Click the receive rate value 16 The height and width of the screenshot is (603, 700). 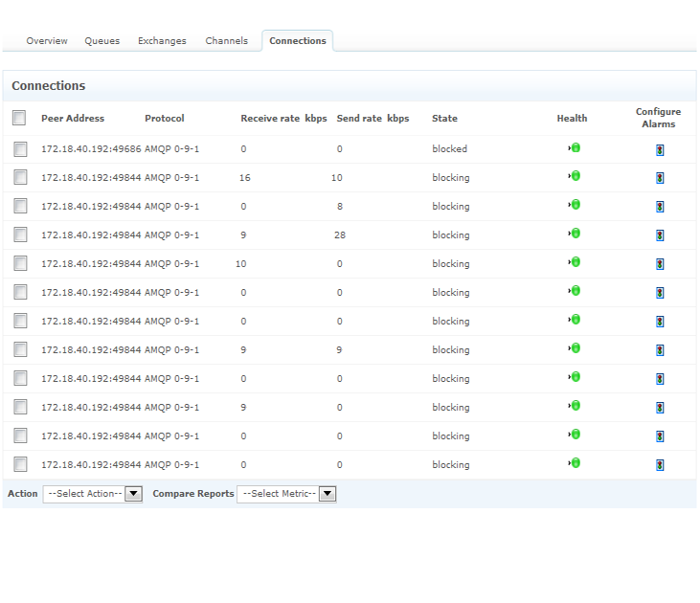[244, 178]
